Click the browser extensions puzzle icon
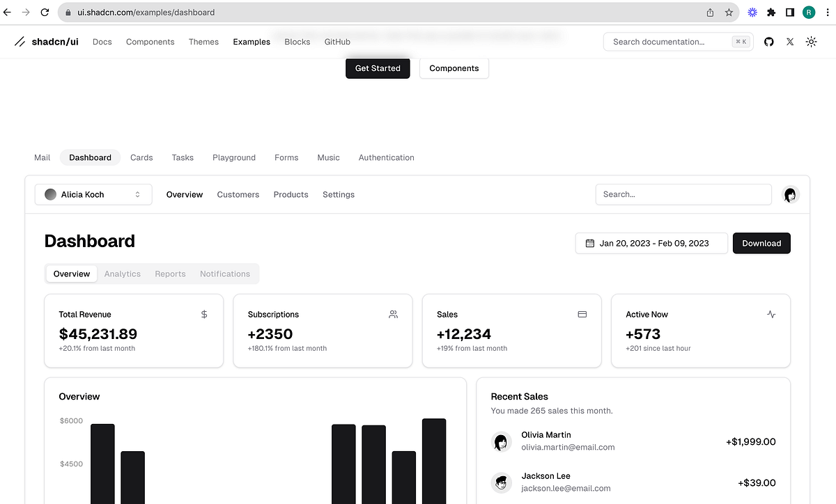Viewport: 836px width, 504px height. tap(771, 12)
